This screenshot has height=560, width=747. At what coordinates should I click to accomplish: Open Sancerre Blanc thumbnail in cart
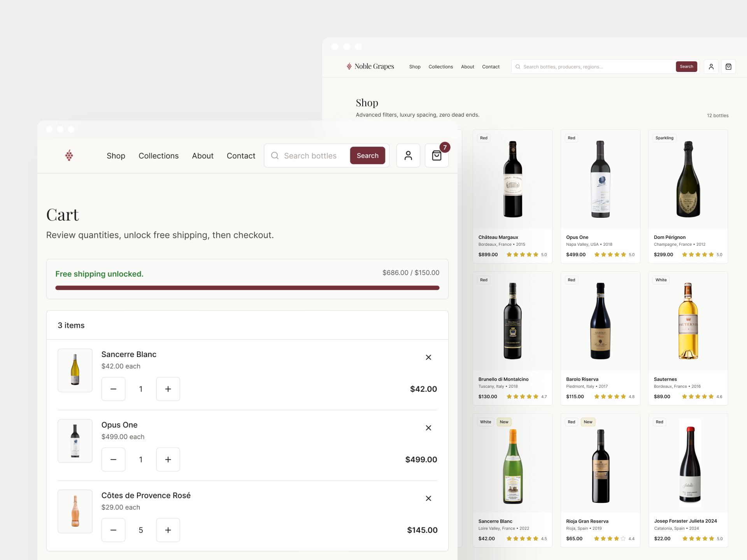75,370
